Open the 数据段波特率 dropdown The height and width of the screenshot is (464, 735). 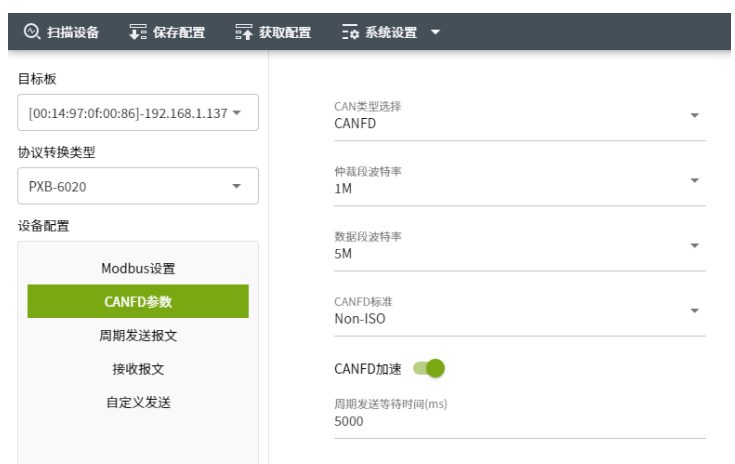coord(694,246)
